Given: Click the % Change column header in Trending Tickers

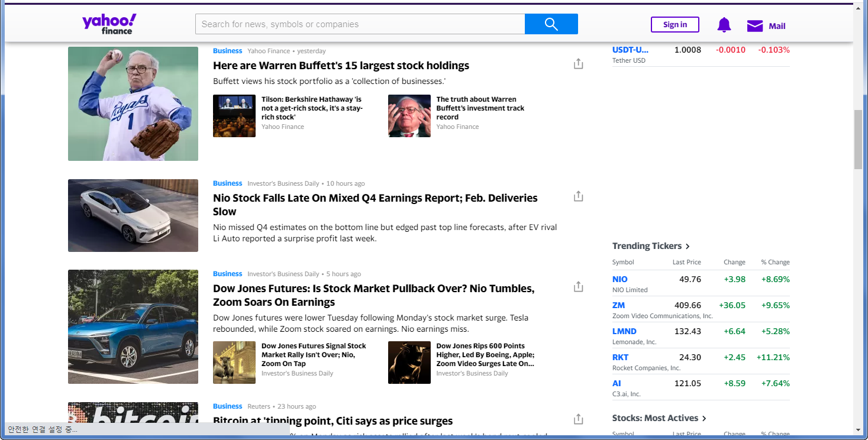Looking at the screenshot, I should pyautogui.click(x=775, y=262).
